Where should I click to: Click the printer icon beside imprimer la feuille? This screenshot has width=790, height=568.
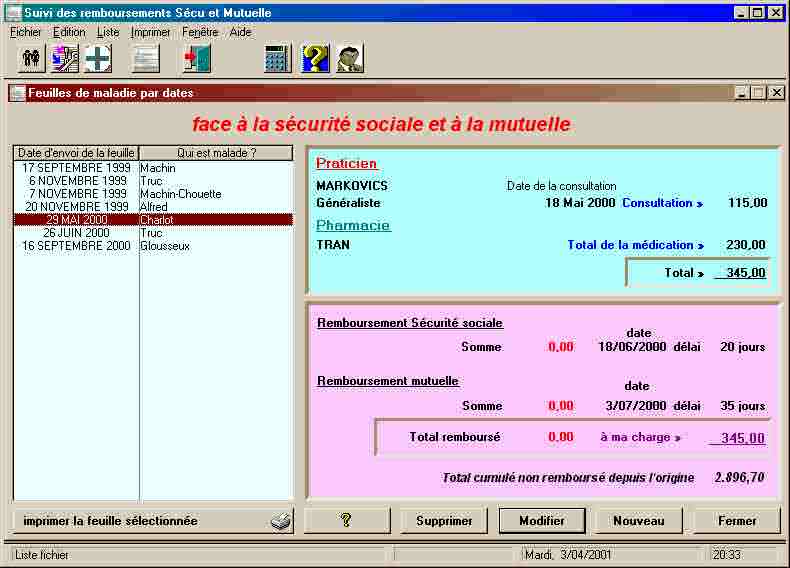(281, 521)
